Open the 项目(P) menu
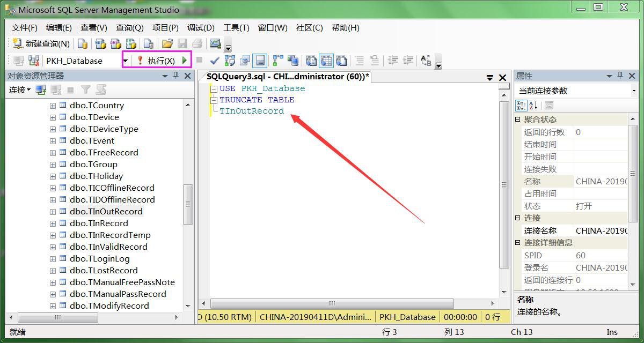644x343 pixels. click(x=165, y=28)
